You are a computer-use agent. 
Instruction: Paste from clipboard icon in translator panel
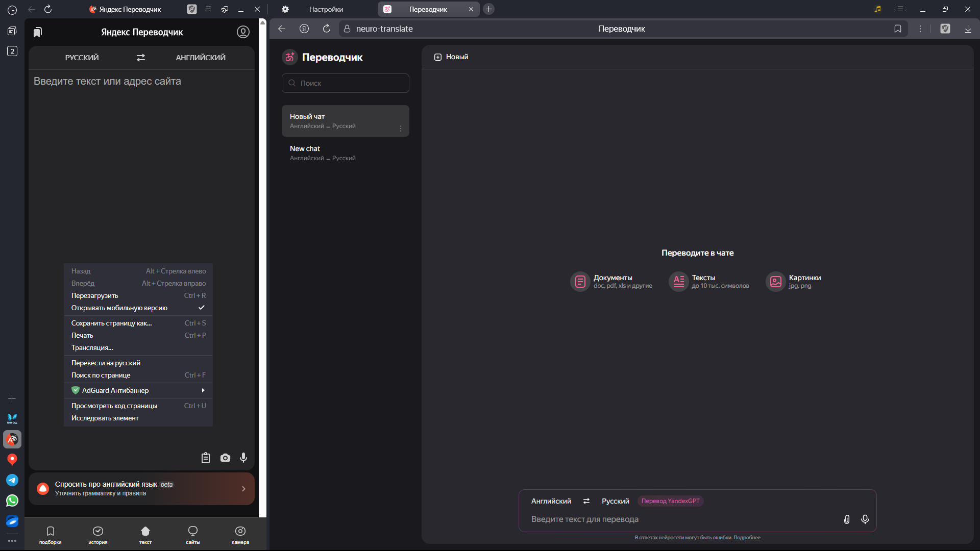pos(206,458)
